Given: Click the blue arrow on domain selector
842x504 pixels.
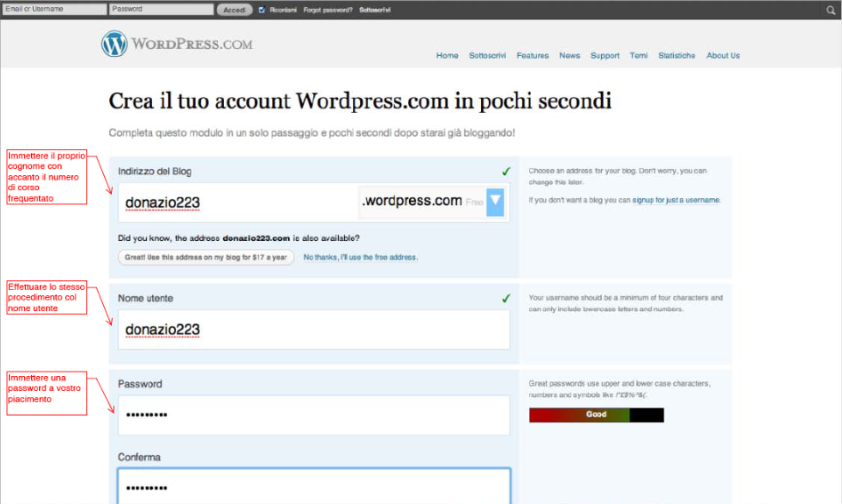Looking at the screenshot, I should 495,203.
